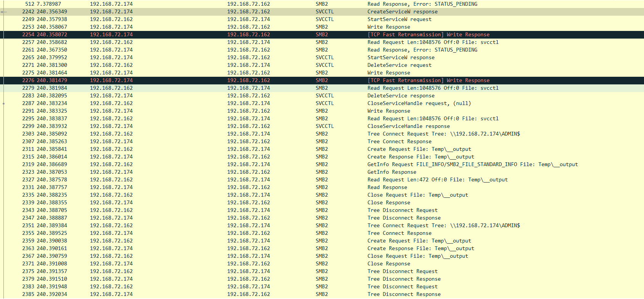Image resolution: width=644 pixels, height=299 pixels.
Task: Click the time 240.383932 in packet 2299
Action: coord(52,126)
